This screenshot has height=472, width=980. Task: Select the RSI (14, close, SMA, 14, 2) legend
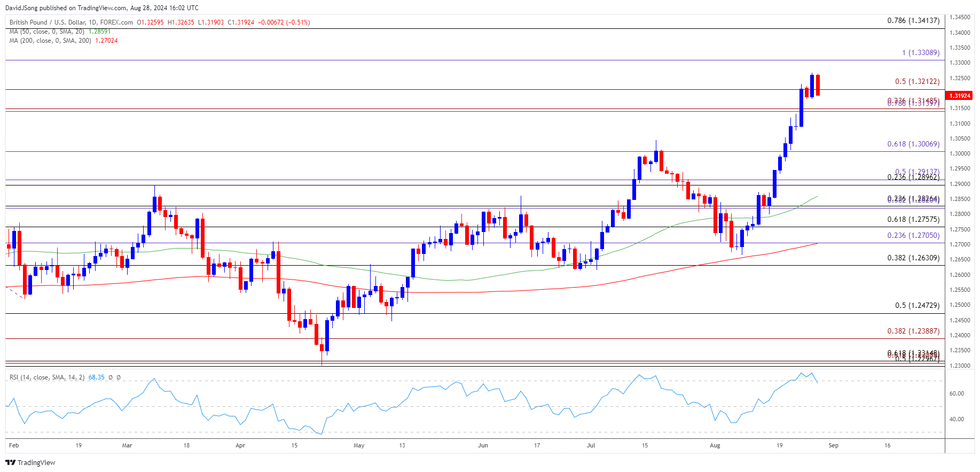click(x=47, y=377)
